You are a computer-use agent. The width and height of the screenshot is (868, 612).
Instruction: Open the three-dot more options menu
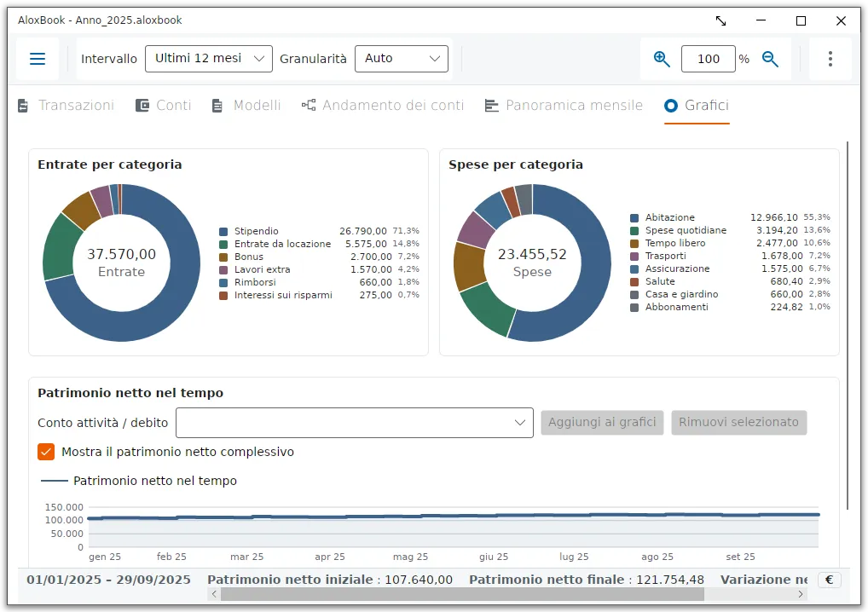click(x=830, y=59)
